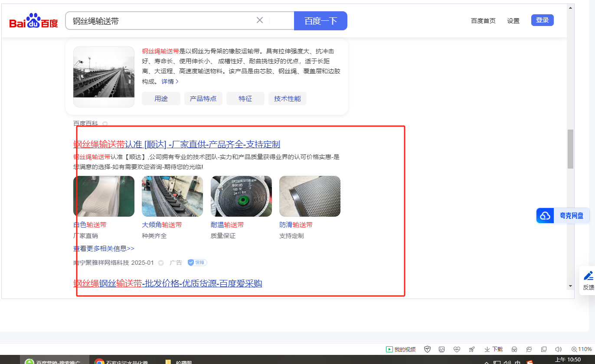Screen dimensions: 595x364
Task: Open the 百度爱采购 result title link
Action: [168, 283]
